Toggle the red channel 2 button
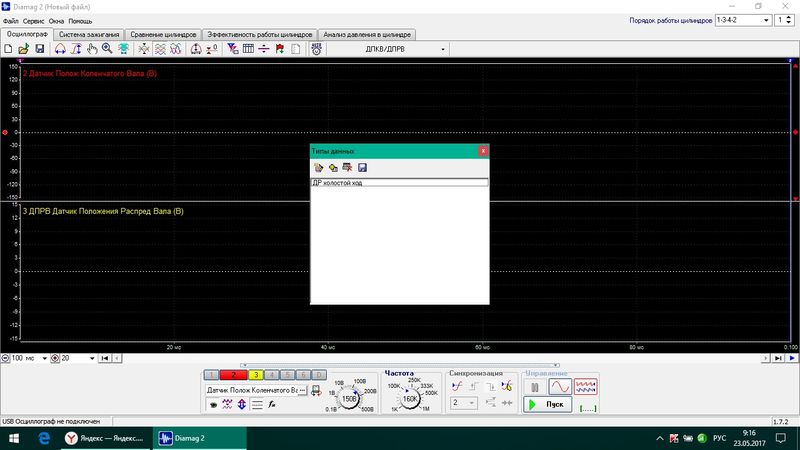Viewport: 800px width, 450px height. point(233,375)
